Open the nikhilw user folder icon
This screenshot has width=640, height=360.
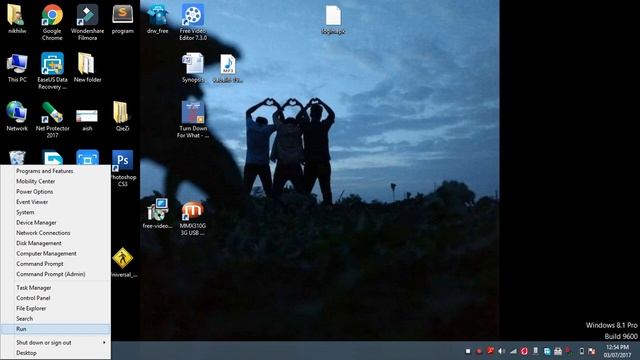[x=16, y=19]
